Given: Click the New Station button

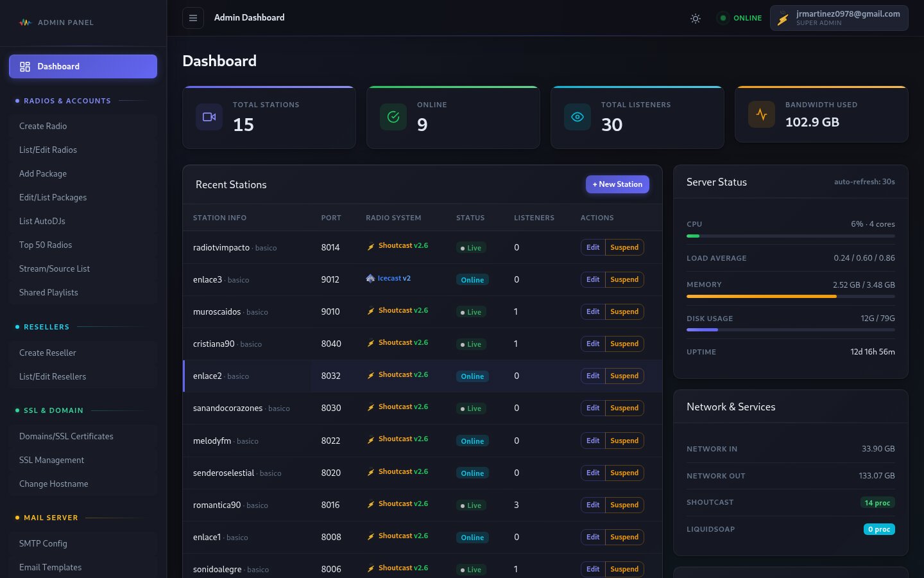Looking at the screenshot, I should click(617, 184).
